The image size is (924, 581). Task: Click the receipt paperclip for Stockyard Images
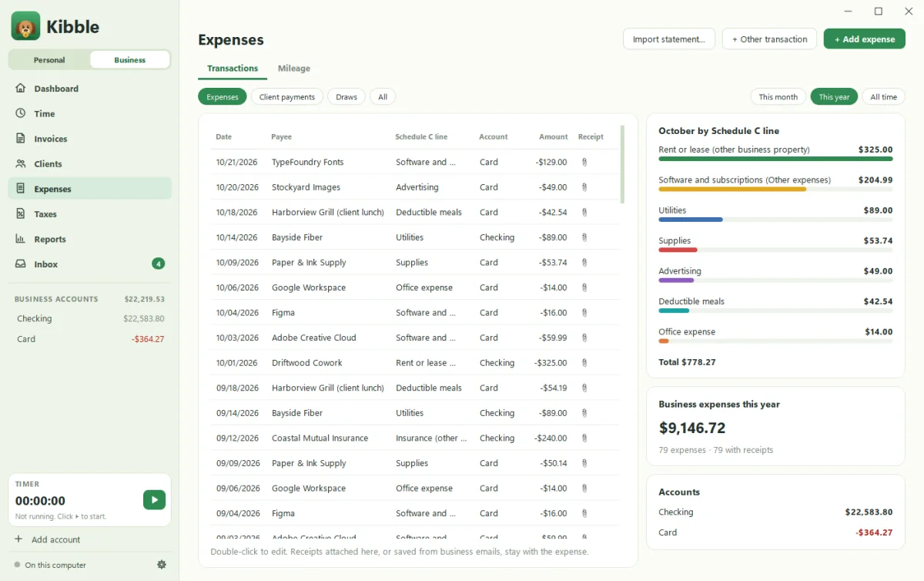coord(584,187)
